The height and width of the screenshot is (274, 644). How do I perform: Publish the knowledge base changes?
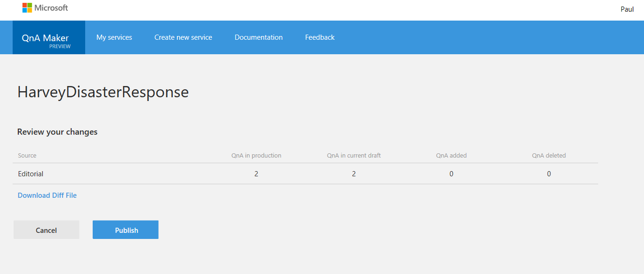tap(125, 230)
